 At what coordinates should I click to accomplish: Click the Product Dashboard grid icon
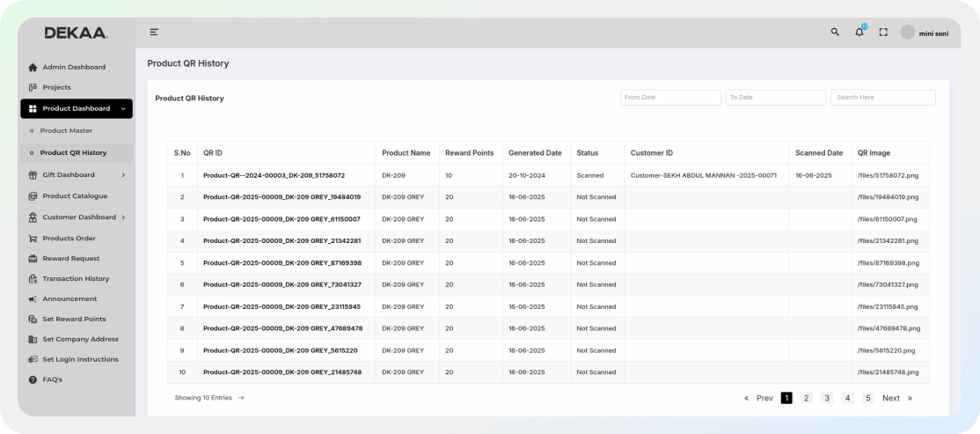tap(33, 109)
